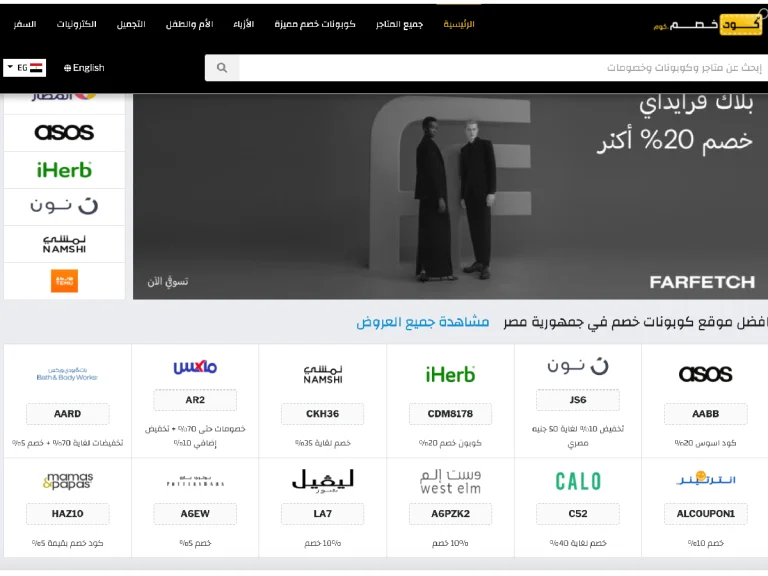Select Namshi logo in sidebar

point(64,244)
